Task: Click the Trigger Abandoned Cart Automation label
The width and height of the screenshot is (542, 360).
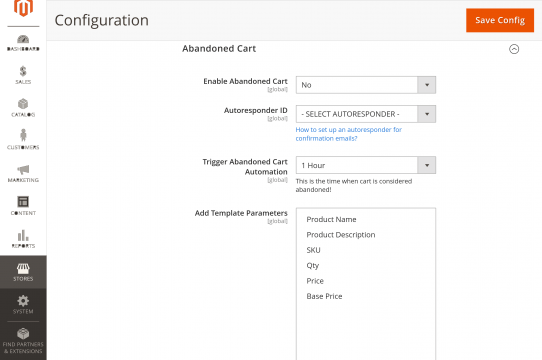Action: coord(245,167)
